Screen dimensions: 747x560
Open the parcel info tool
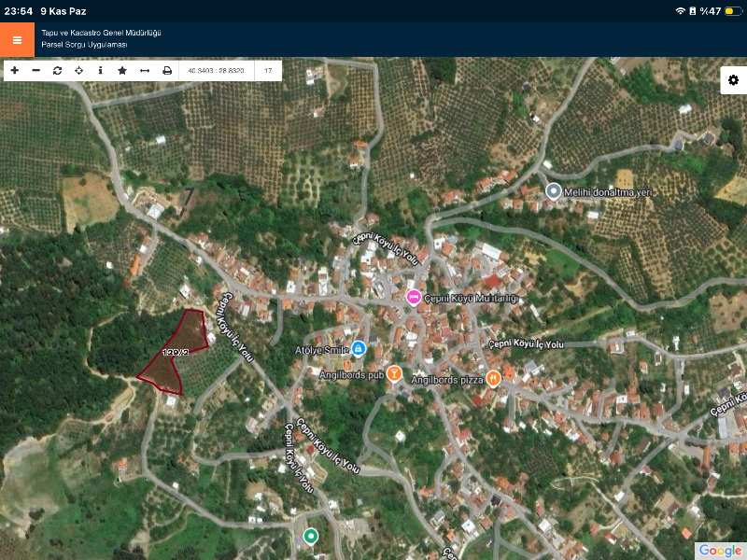[100, 71]
